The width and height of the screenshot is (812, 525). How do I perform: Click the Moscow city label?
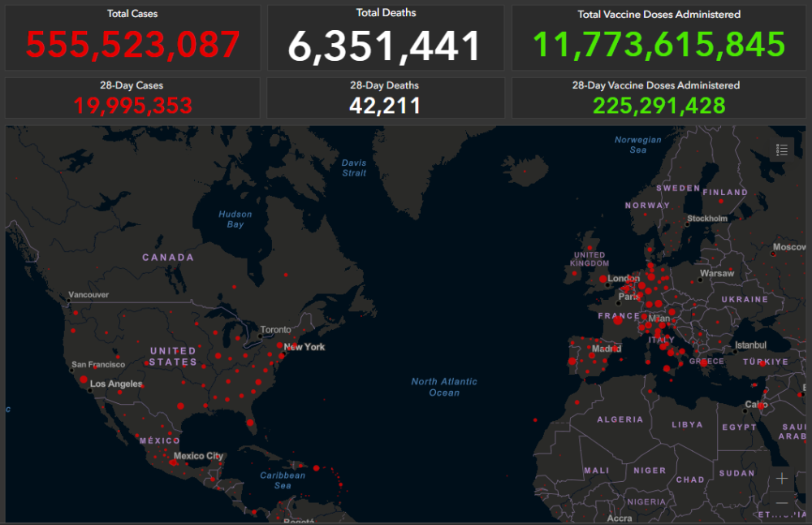click(x=789, y=247)
